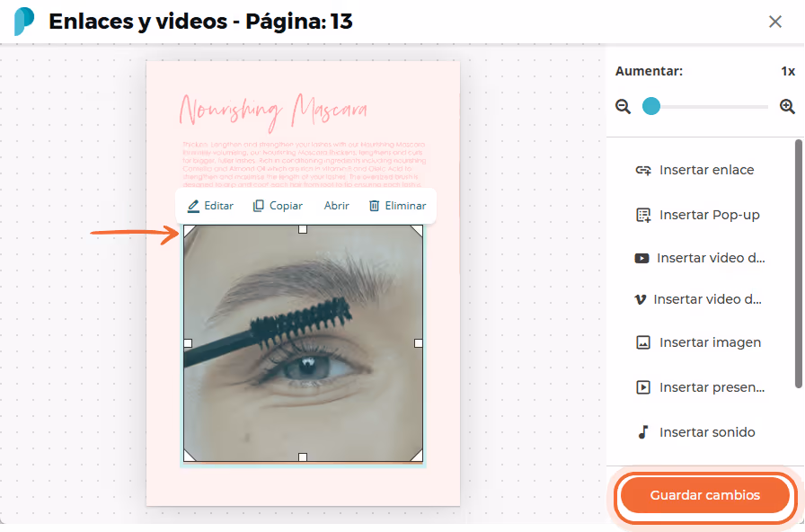Select the mascara eye image
Screen dimensions: 805x532
click(x=304, y=343)
